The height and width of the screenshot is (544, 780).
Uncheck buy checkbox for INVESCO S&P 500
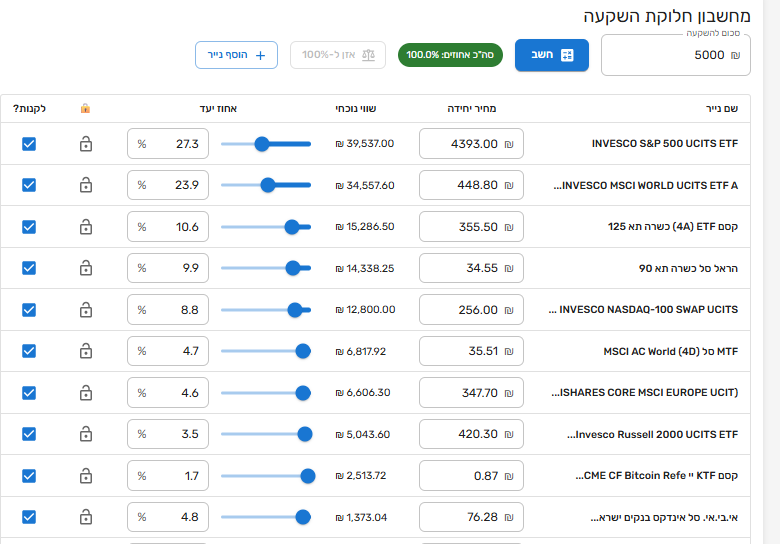[28, 144]
